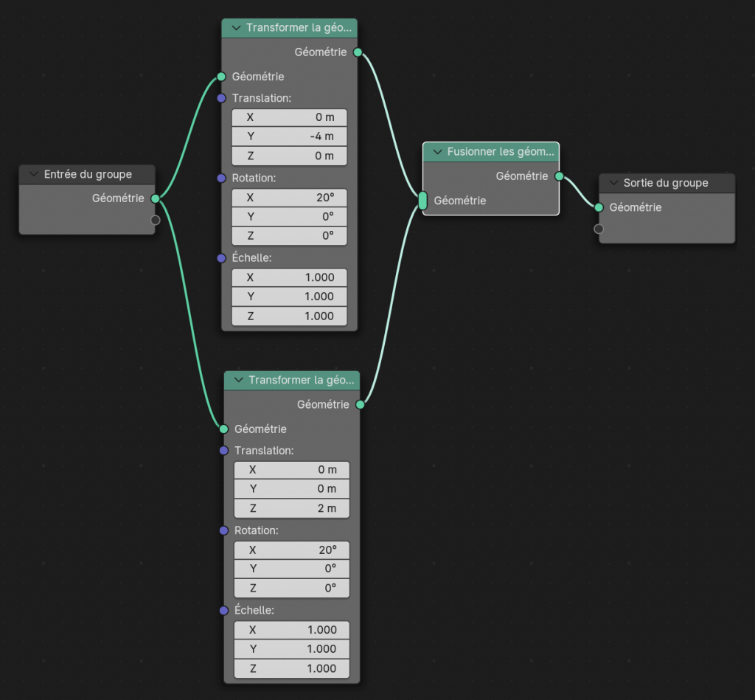755x700 pixels.
Task: Collapse the Entrée du groupe node
Action: [33, 175]
